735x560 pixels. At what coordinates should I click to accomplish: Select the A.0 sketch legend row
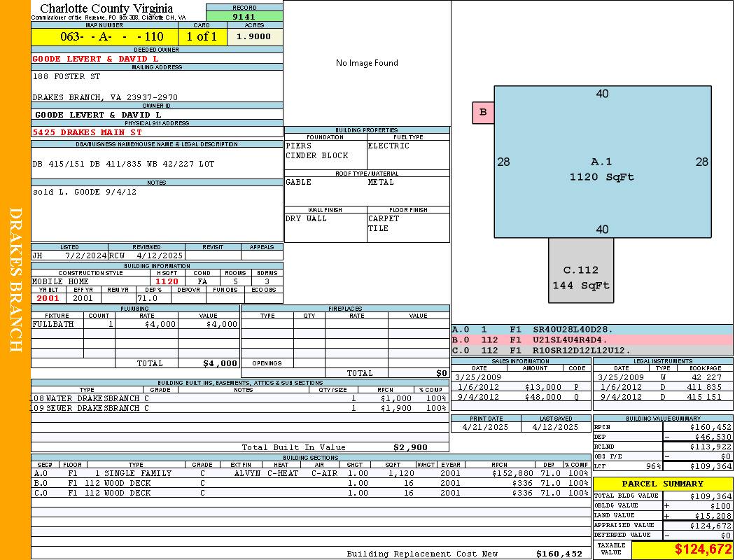tap(592, 329)
